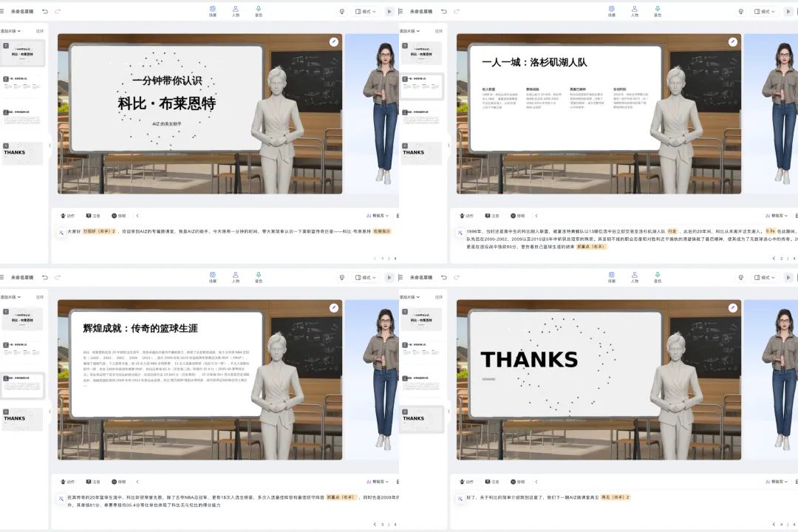Screen dimensions: 798x532
Task: Expand AI 帮我写 dropdown in page 1/4 window
Action: tap(378, 216)
